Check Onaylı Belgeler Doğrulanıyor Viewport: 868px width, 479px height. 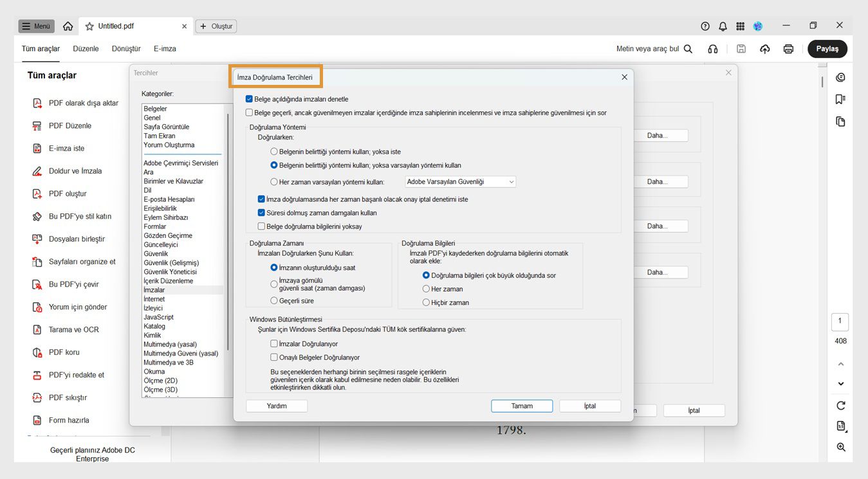coord(274,357)
